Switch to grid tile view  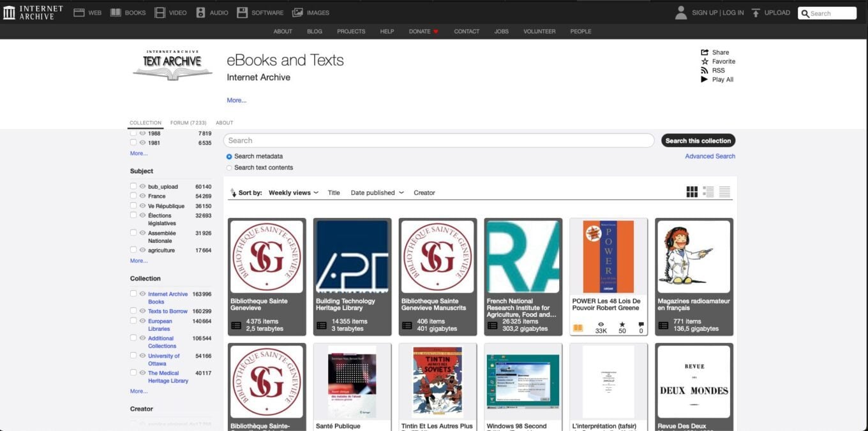click(692, 192)
